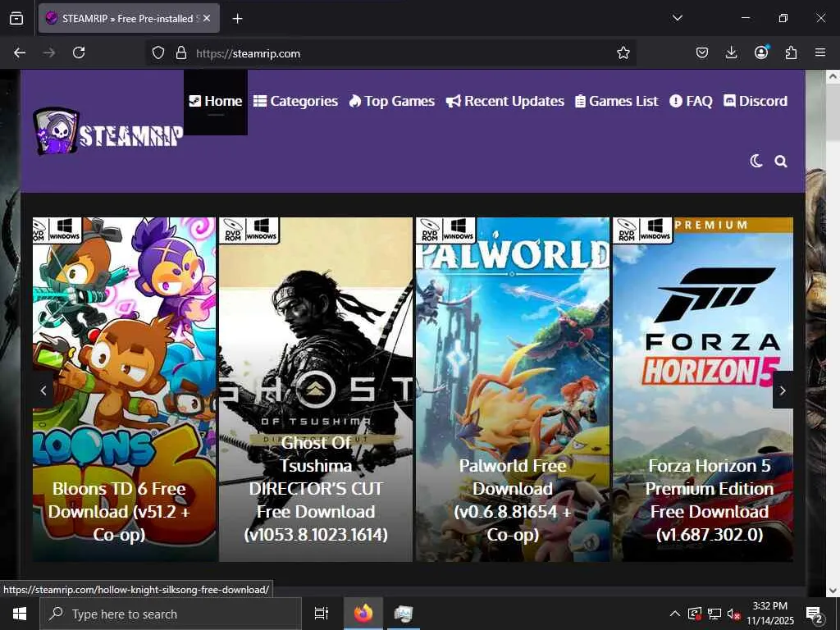Click the Type here to search box

(x=171, y=614)
